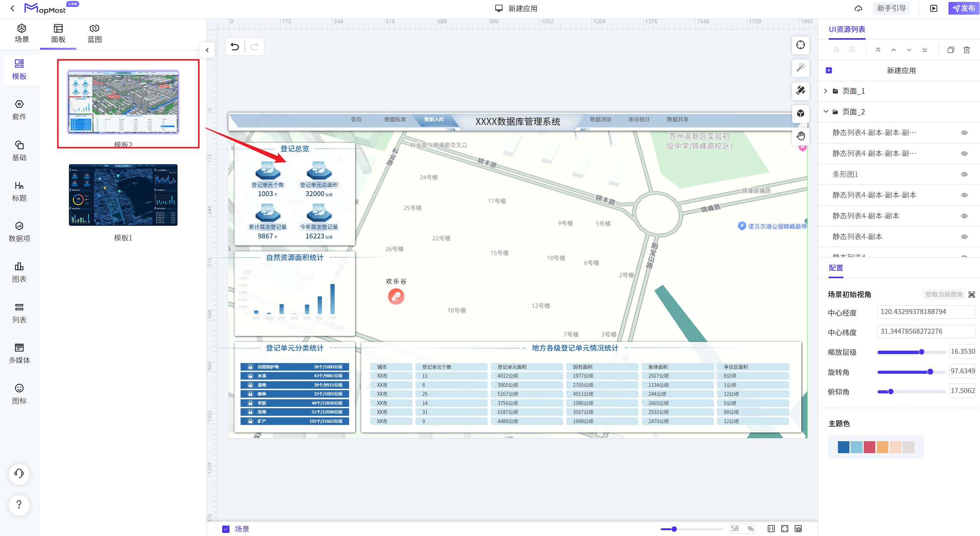Open the 场景 scene tab

[22, 34]
